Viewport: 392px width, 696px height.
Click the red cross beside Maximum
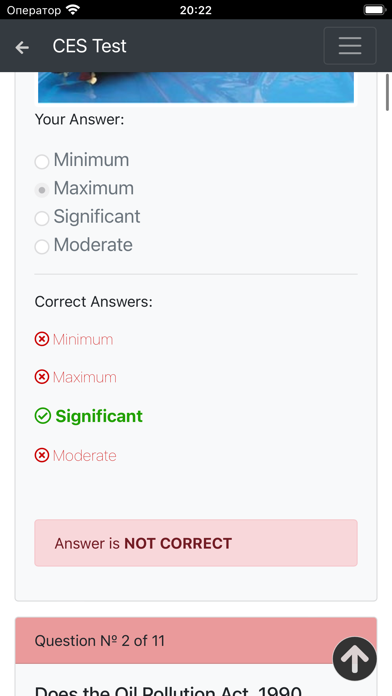(x=42, y=377)
